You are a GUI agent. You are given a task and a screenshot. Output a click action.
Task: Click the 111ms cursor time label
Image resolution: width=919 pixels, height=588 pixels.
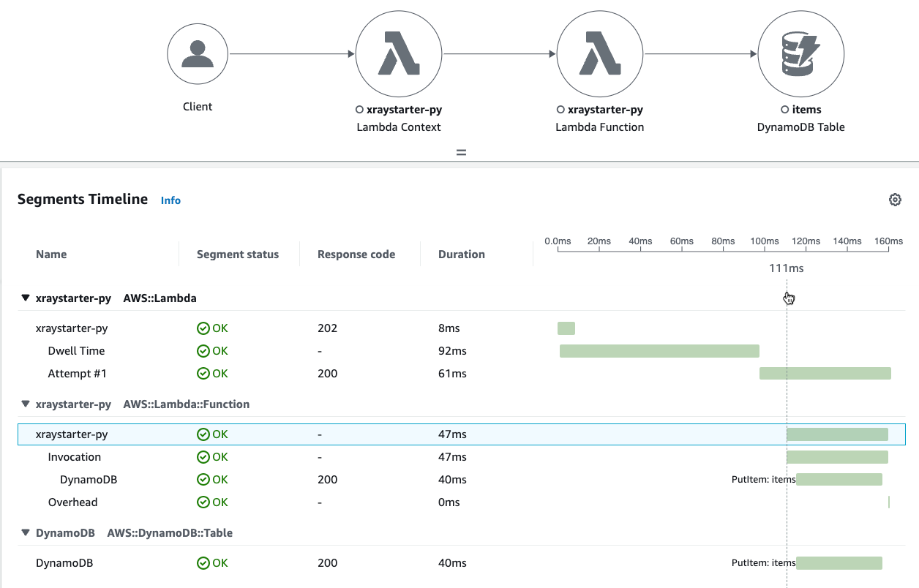[x=787, y=268]
